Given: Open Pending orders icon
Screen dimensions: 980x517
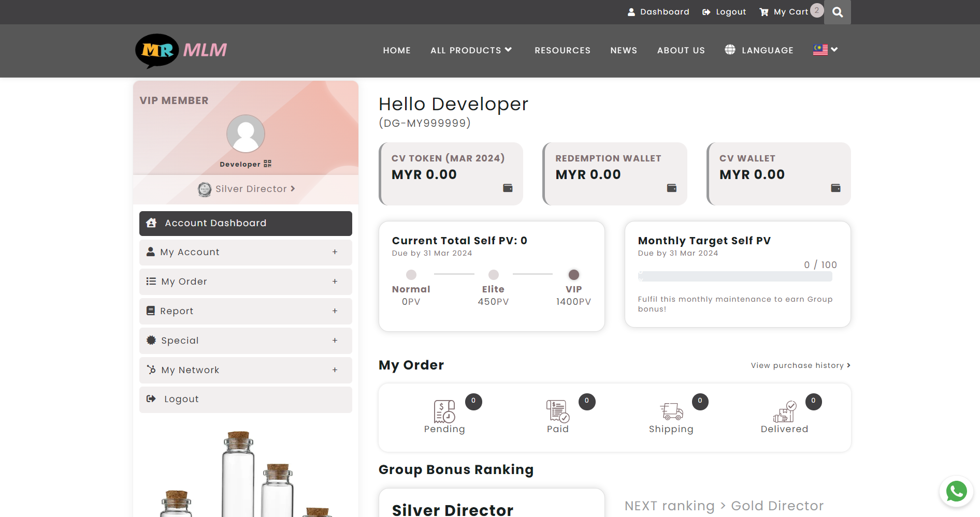Looking at the screenshot, I should 444,412.
